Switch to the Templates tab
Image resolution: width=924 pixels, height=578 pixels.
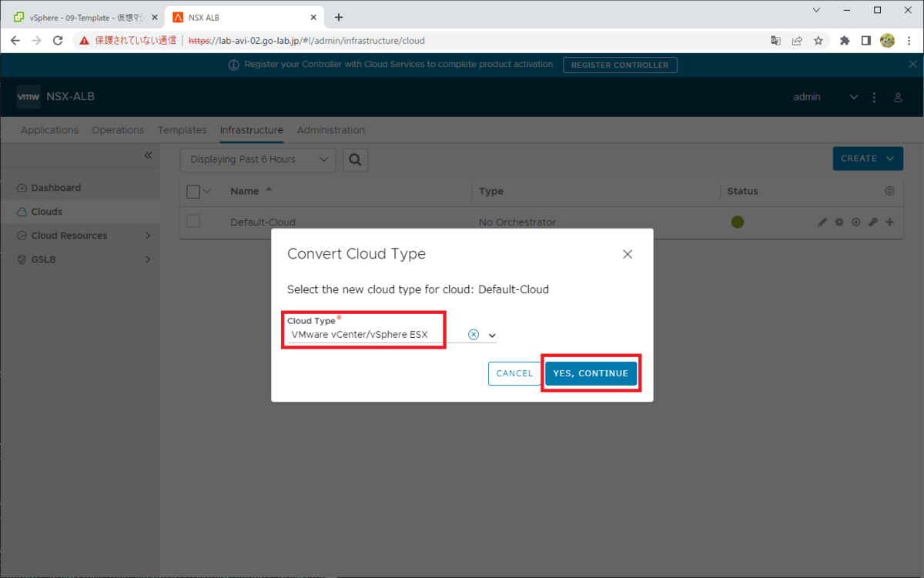pyautogui.click(x=182, y=130)
